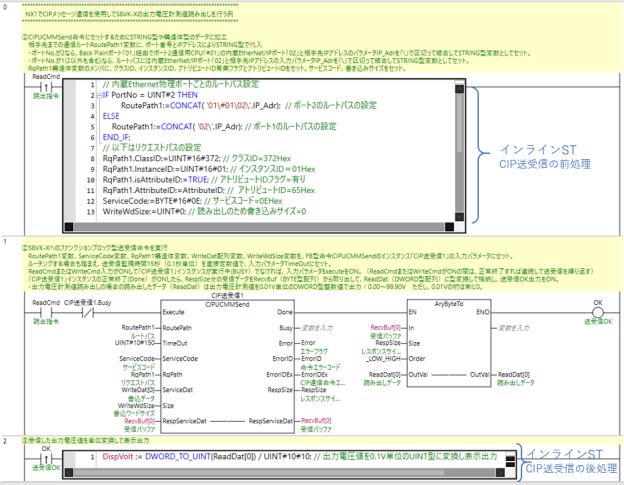Click the WriteDat[0] input variable

point(138,390)
